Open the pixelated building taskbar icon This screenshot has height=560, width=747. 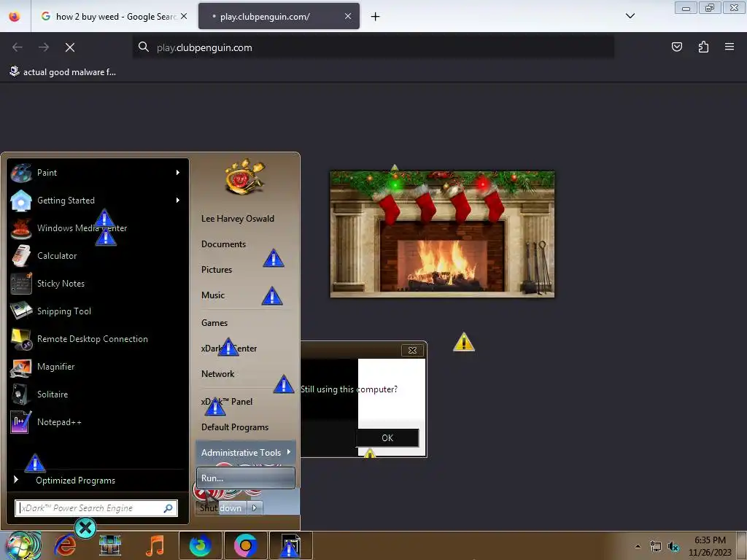110,545
